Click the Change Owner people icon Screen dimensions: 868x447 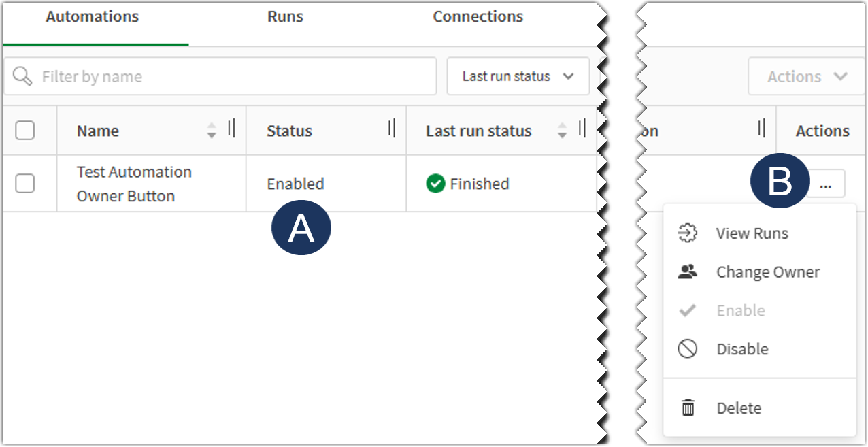click(688, 271)
